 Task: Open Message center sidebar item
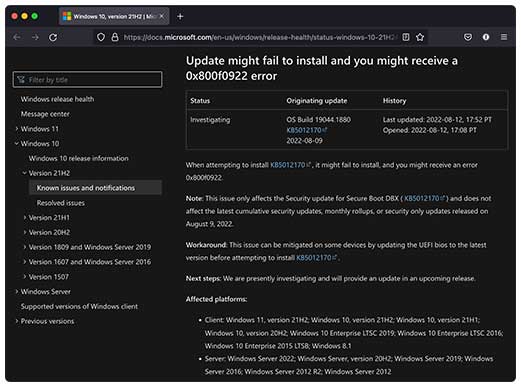pos(45,114)
